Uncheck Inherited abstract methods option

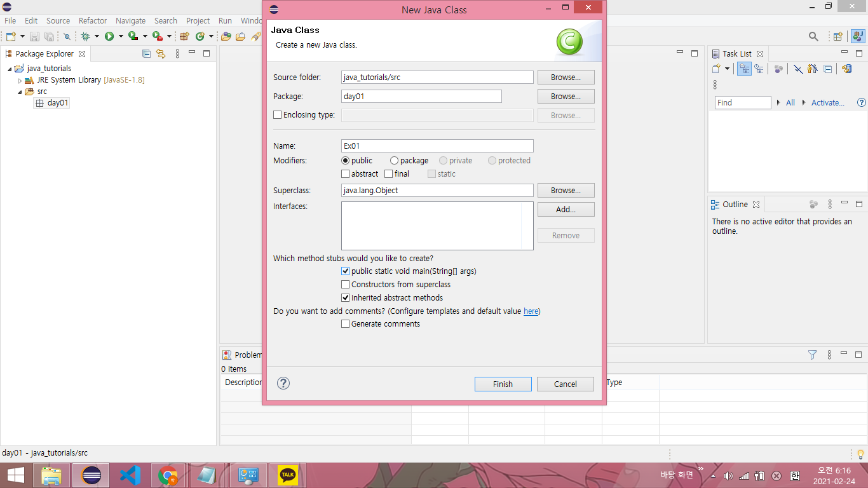346,297
